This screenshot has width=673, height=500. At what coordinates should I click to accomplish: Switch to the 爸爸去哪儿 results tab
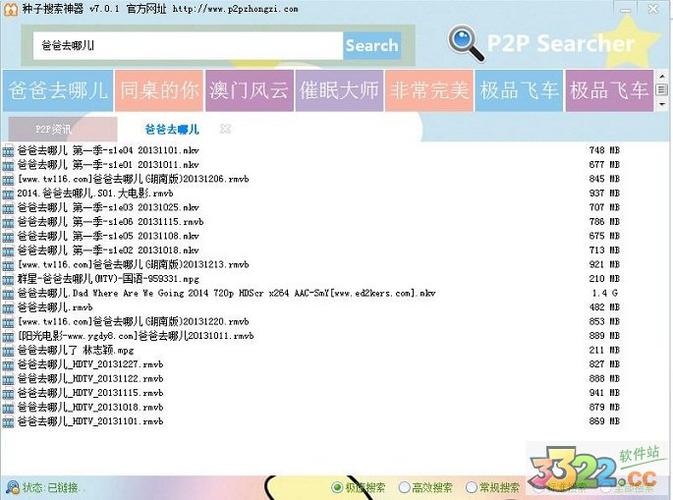point(171,129)
